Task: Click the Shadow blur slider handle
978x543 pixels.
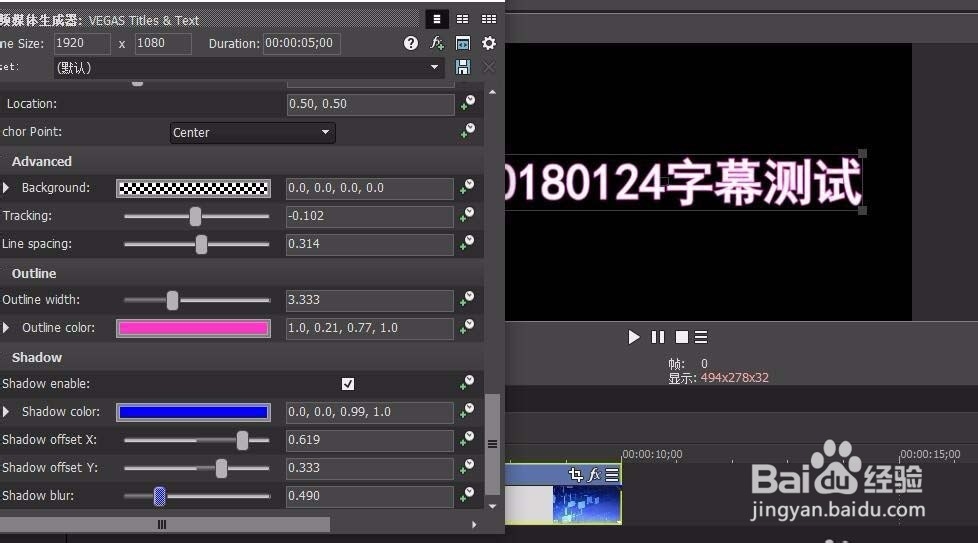Action: (x=160, y=496)
